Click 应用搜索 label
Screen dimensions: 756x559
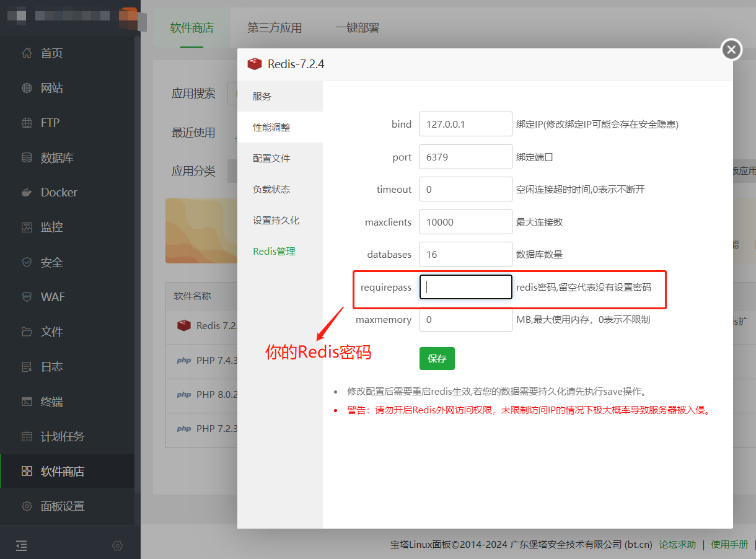click(x=193, y=94)
